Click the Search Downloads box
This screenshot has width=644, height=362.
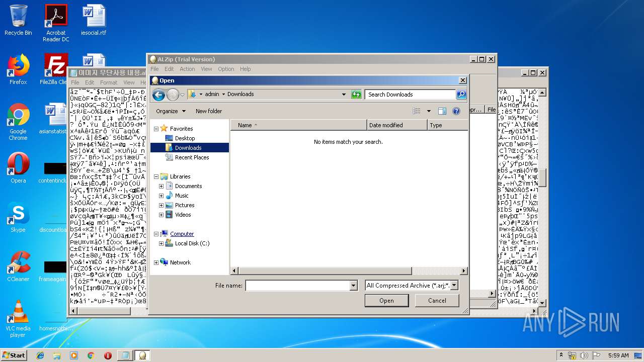pyautogui.click(x=411, y=94)
